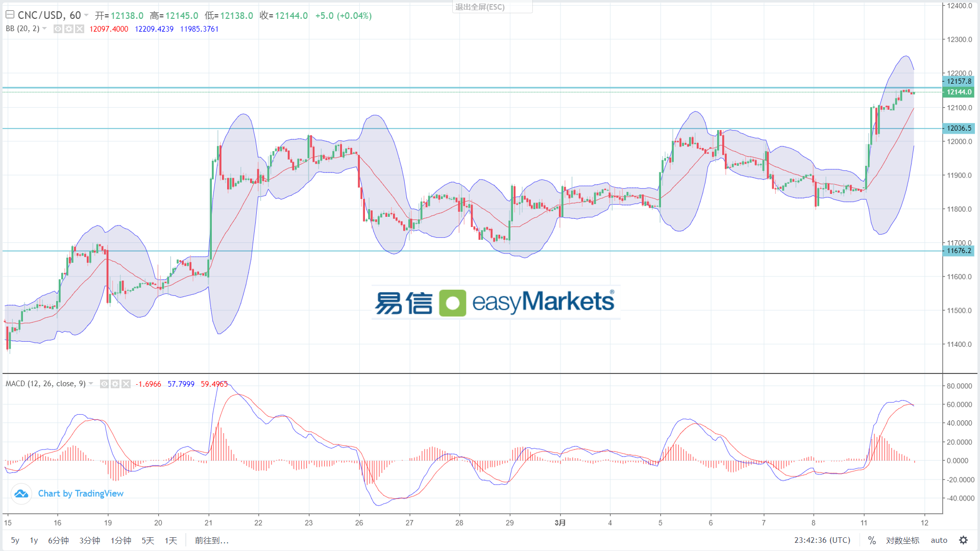Viewport: 980px width, 551px height.
Task: Click the open price 开=12138.0
Action: coord(119,16)
